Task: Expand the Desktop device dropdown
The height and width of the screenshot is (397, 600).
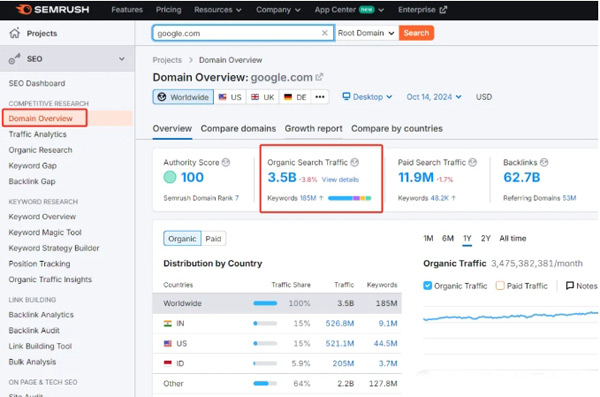Action: [367, 97]
